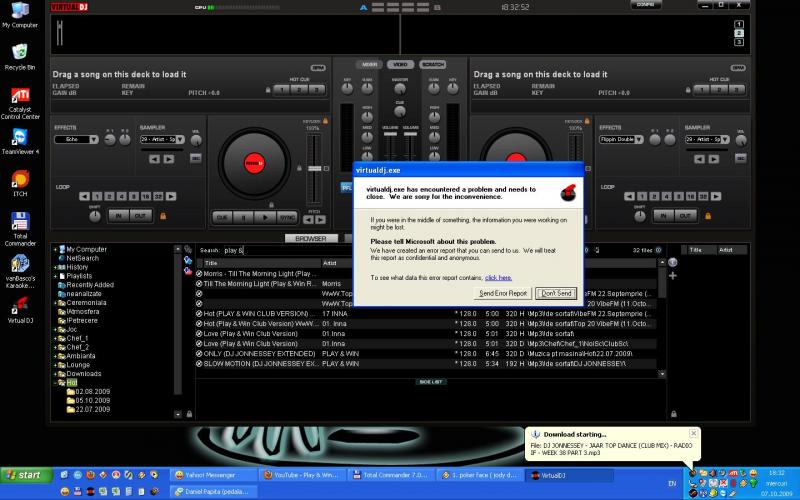This screenshot has width=800, height=500.
Task: Click left deck pitch bend left arrow
Action: click(x=308, y=220)
